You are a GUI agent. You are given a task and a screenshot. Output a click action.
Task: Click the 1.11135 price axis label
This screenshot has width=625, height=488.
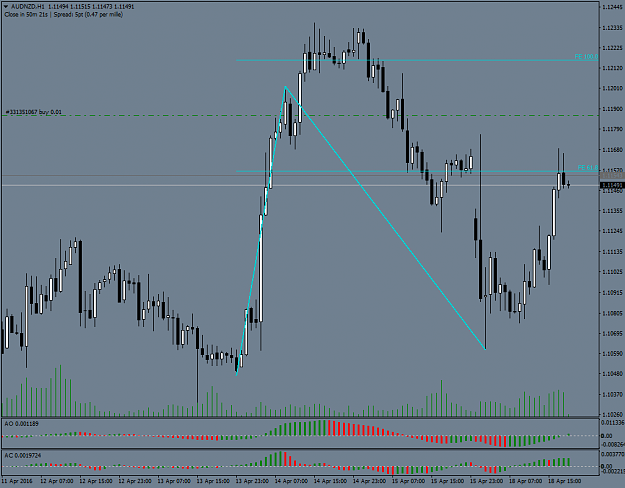click(613, 252)
